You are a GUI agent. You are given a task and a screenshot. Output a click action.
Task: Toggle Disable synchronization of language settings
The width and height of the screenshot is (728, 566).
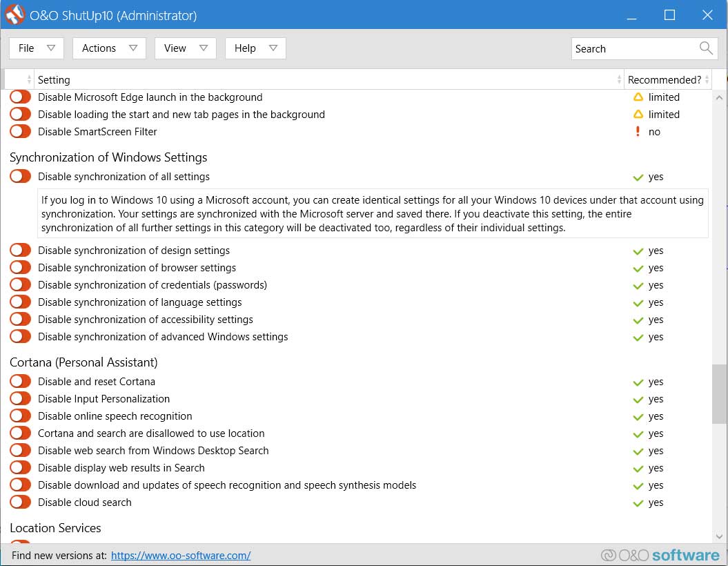[x=21, y=302]
